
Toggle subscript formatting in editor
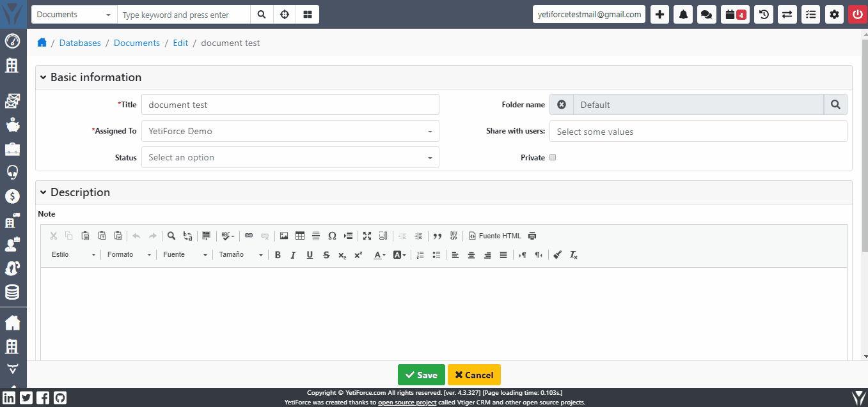click(342, 255)
